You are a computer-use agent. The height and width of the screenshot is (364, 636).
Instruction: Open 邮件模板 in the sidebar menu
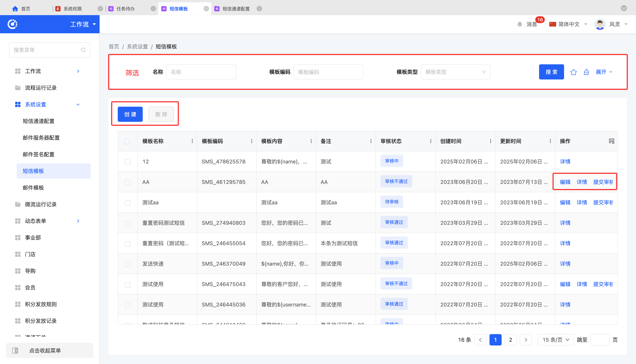[x=33, y=188]
